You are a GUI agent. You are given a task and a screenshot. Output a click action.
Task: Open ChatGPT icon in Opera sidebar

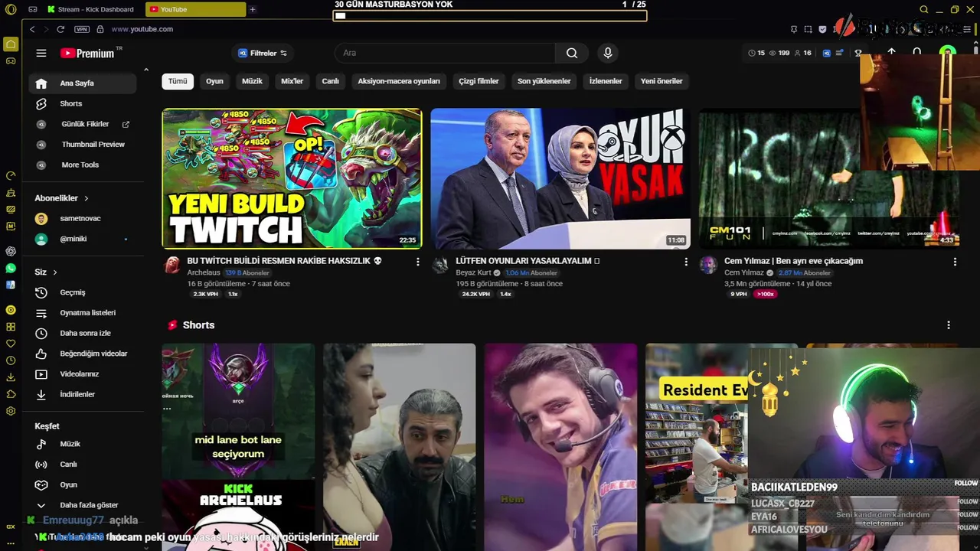11,251
